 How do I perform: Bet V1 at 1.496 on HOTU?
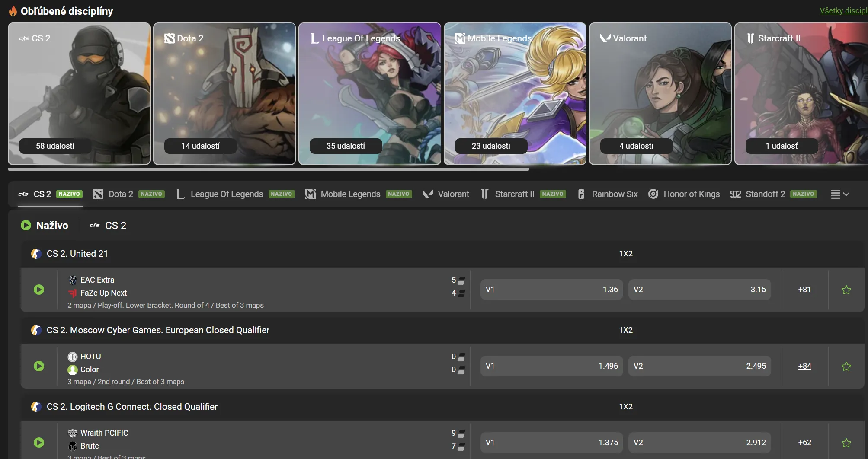[551, 366]
